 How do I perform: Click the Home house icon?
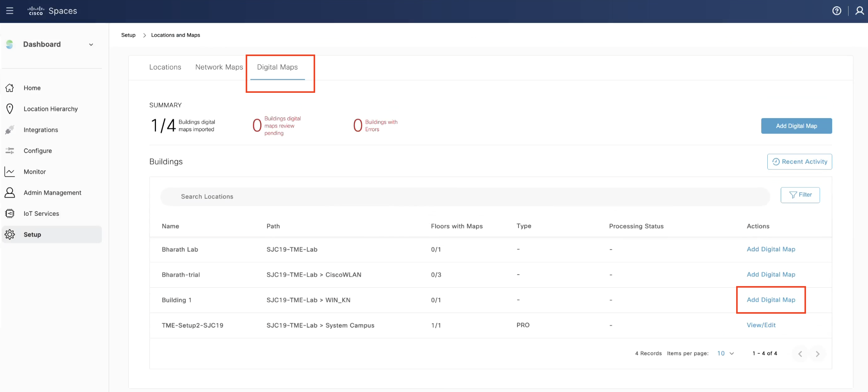(x=10, y=88)
